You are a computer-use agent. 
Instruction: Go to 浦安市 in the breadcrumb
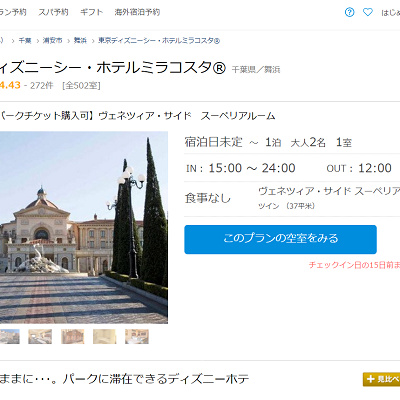[52, 41]
